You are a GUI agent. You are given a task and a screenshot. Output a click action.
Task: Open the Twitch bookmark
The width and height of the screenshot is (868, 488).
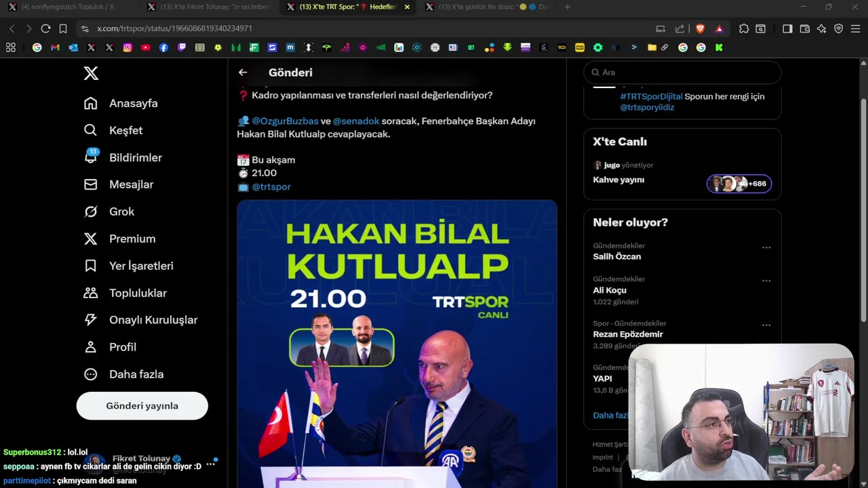(182, 47)
